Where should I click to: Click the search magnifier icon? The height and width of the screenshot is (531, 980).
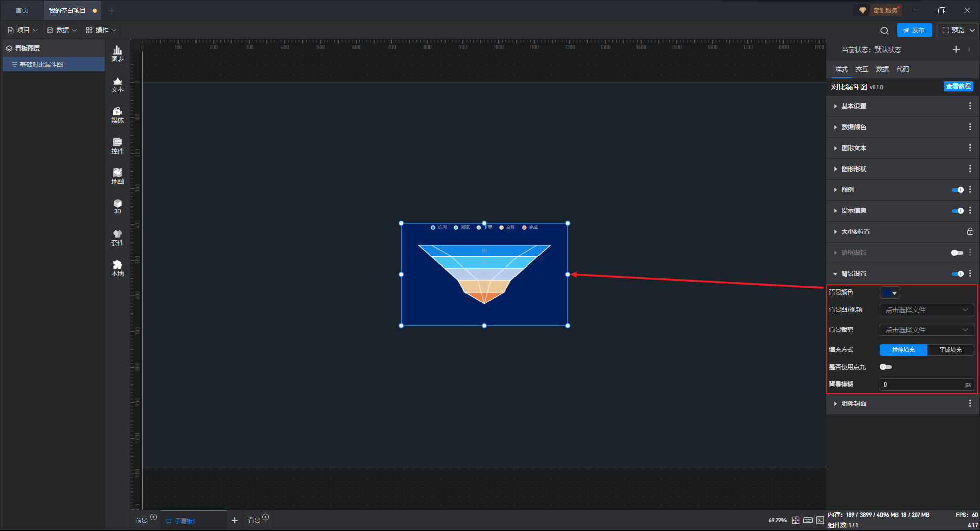point(885,31)
